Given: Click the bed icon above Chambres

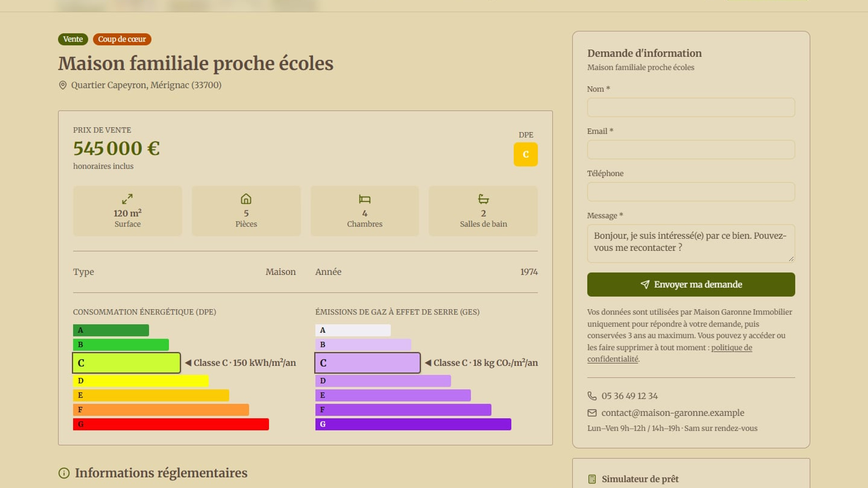Looking at the screenshot, I should [x=365, y=199].
